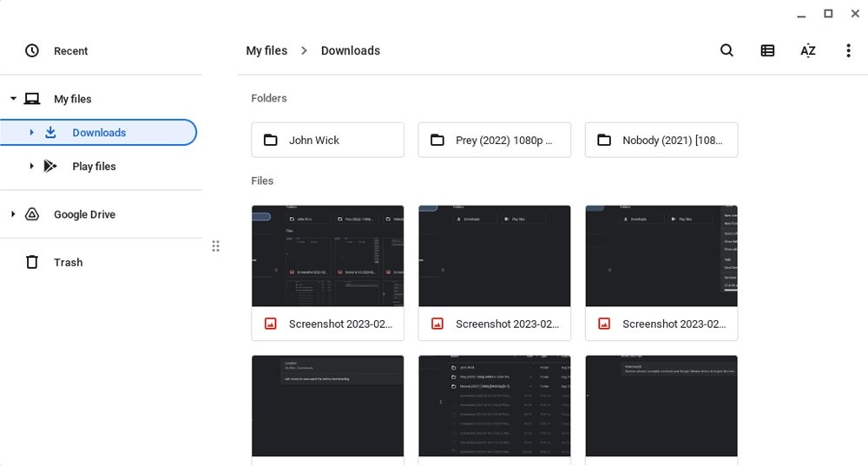Select bottom-row first thumbnail showing Location dialog
Screen dimensions: 868x465
328,406
